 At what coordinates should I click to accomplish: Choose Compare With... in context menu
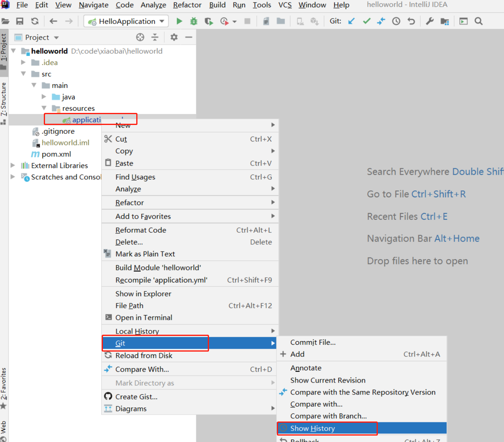click(x=190, y=369)
